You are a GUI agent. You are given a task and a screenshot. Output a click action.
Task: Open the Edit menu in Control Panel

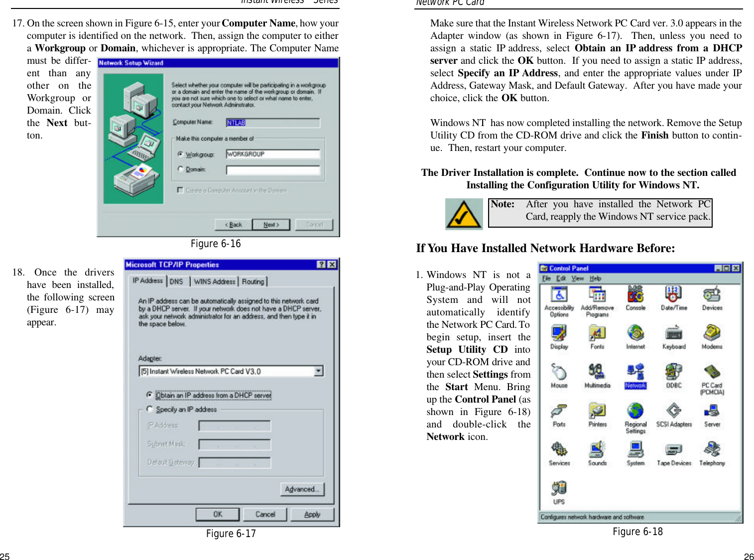(x=561, y=279)
